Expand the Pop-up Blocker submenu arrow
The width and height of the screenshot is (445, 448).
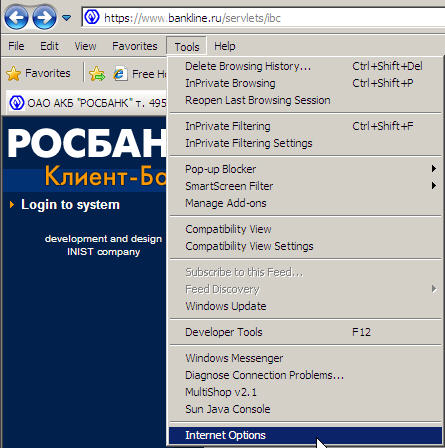434,169
